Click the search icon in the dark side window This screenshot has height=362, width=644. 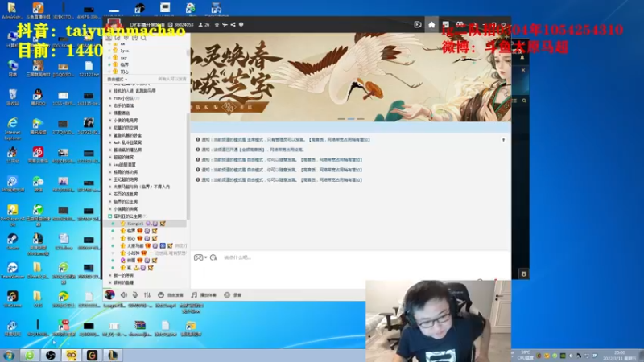coord(524,101)
